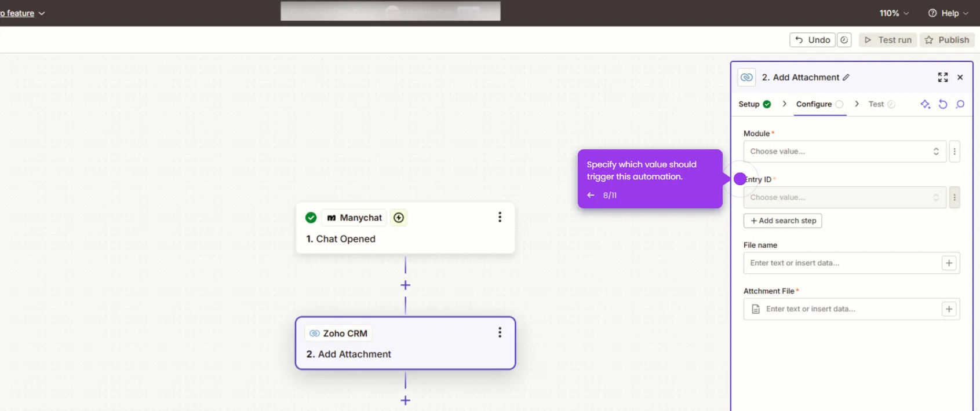This screenshot has height=411, width=980.
Task: Open the feature name dropdown at top left
Action: click(x=22, y=13)
